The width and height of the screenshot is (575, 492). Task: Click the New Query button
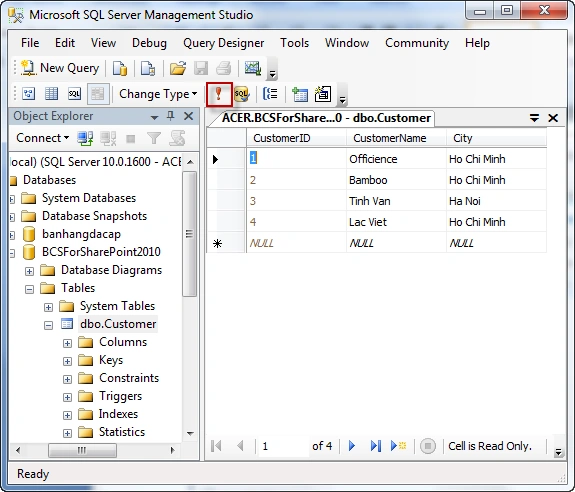(x=60, y=68)
